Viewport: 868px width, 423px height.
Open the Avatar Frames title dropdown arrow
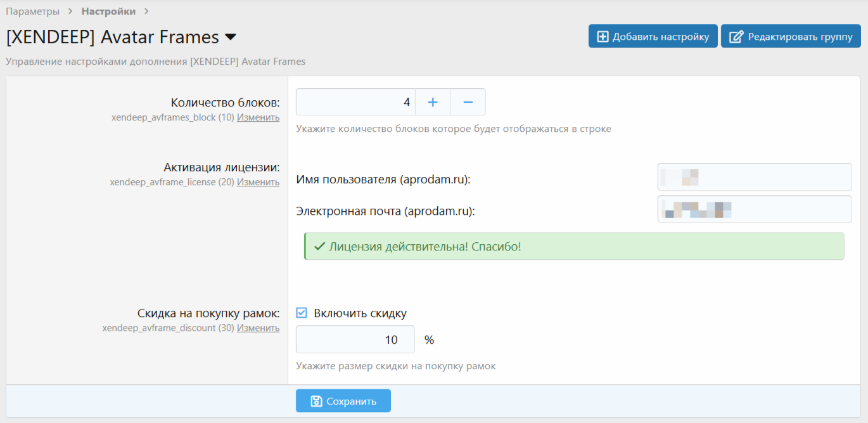click(231, 37)
